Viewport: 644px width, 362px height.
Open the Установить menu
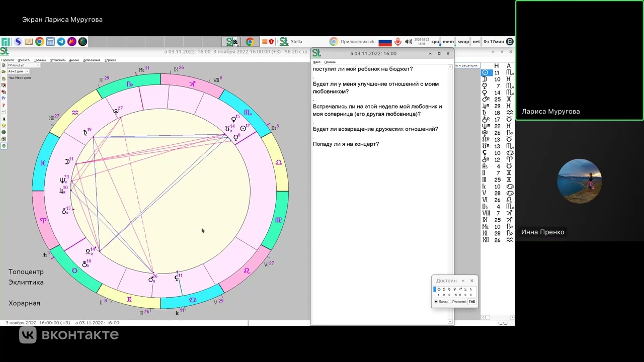[58, 60]
